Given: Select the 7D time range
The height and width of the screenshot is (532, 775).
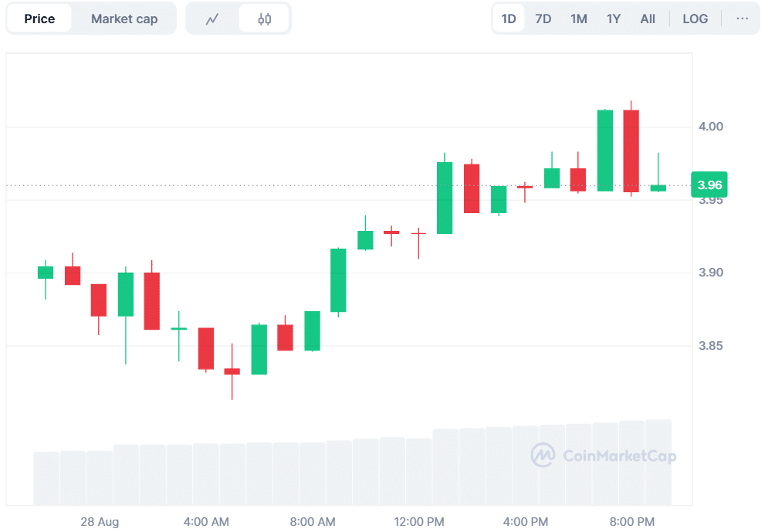Looking at the screenshot, I should 543,19.
